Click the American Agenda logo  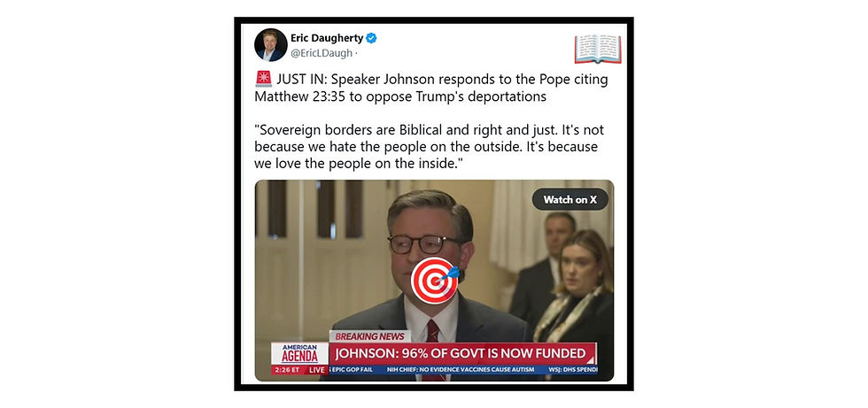300,353
